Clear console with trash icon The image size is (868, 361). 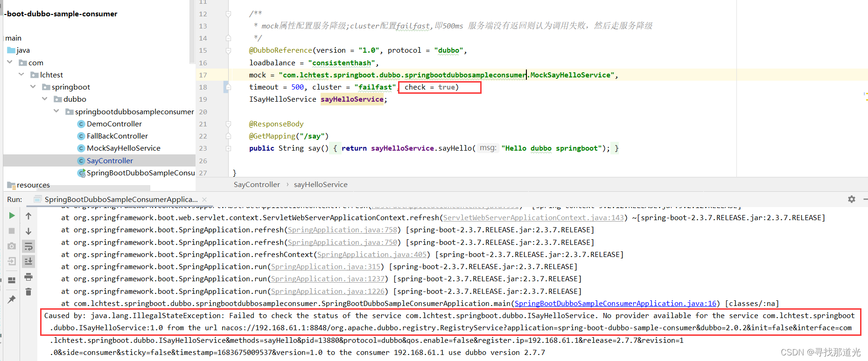coord(28,292)
